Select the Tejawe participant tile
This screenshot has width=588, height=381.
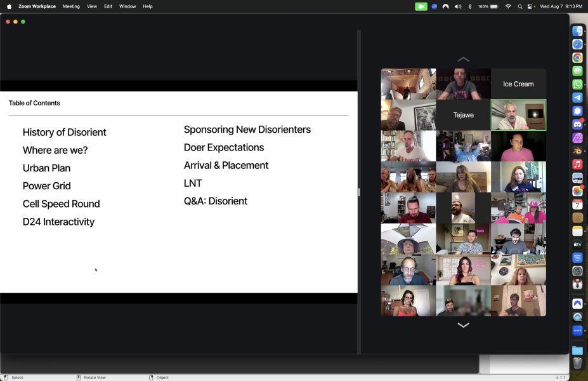coord(463,115)
